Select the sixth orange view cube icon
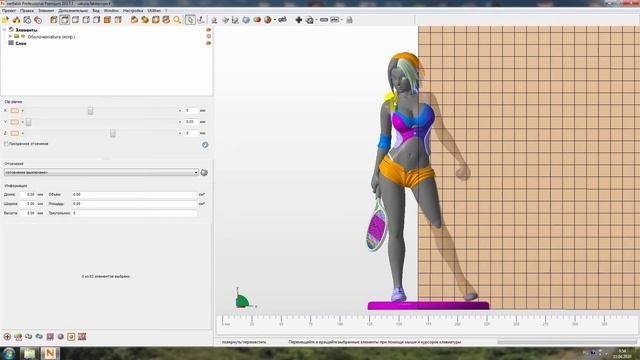 click(107, 20)
